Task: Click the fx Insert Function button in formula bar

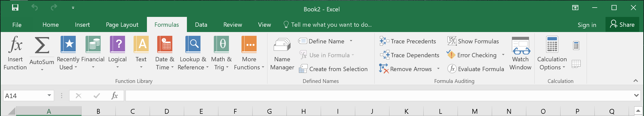Action: (x=114, y=96)
